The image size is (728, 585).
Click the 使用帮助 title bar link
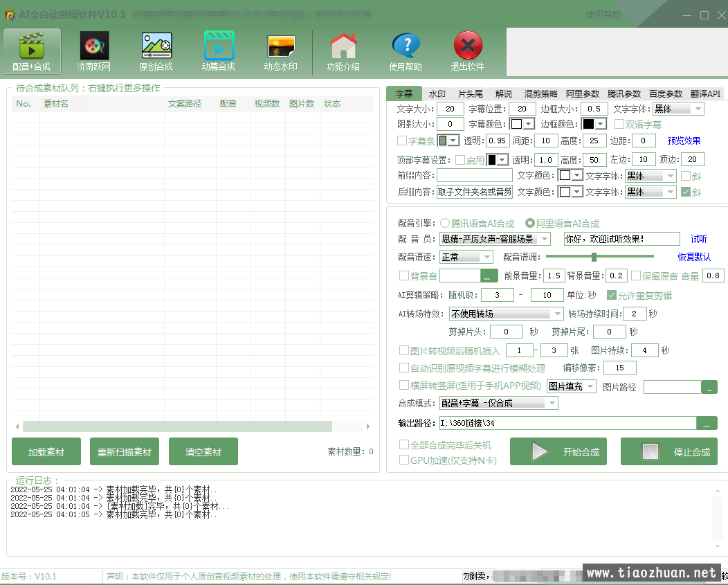click(603, 15)
